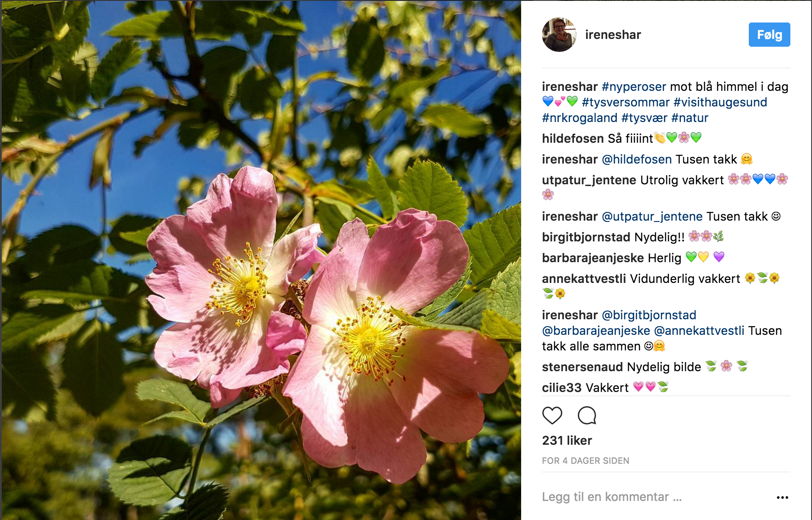Viewport: 812px width, 520px height.
Task: Visit the hildefosen commenter profile
Action: (x=573, y=138)
